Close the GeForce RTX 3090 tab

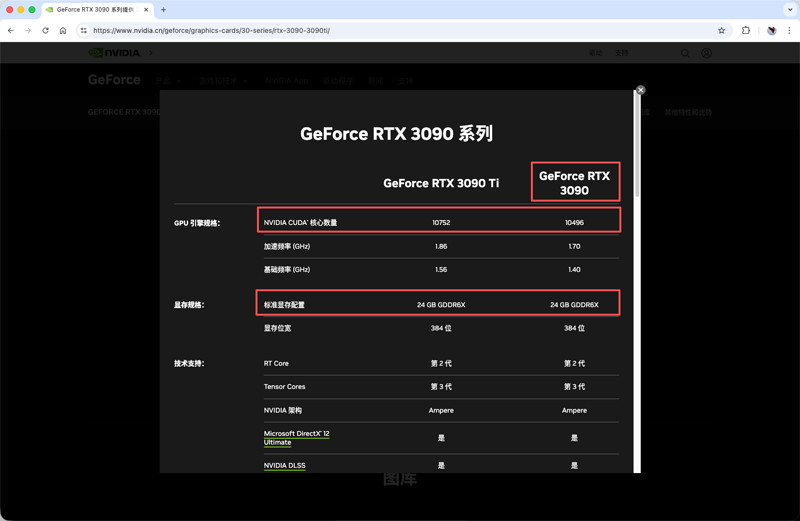[146, 10]
